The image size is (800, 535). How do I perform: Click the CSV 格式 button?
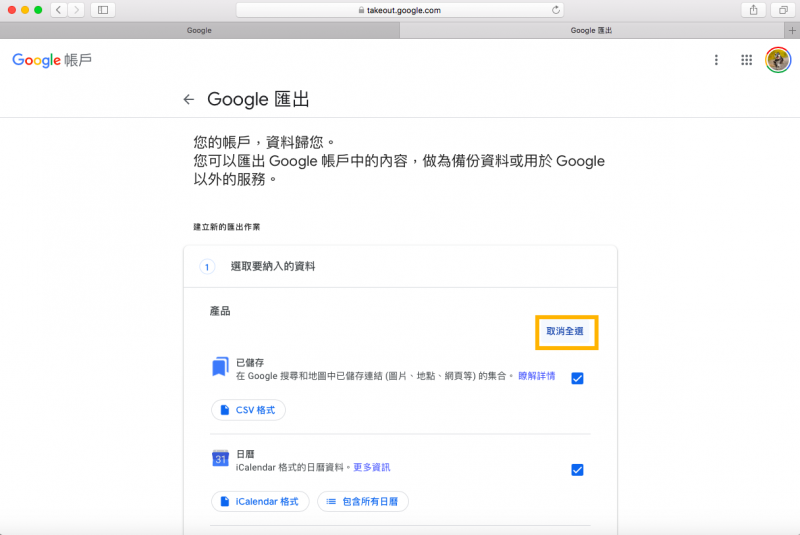click(x=248, y=410)
